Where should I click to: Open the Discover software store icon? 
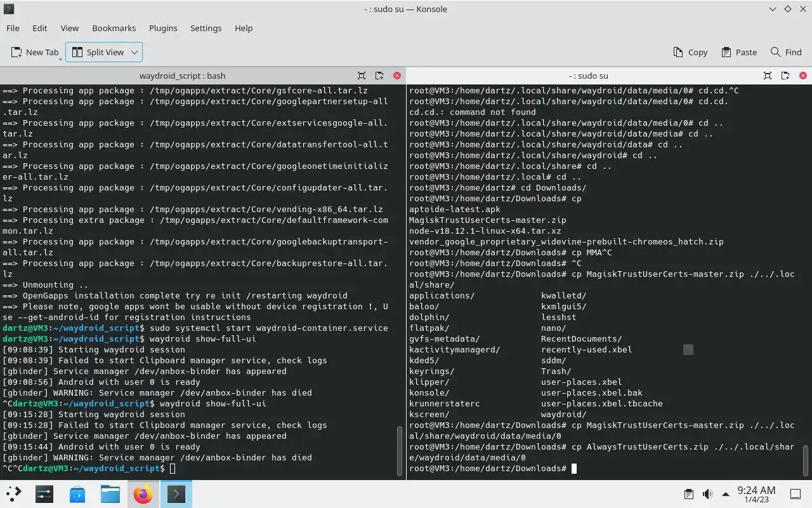click(77, 493)
